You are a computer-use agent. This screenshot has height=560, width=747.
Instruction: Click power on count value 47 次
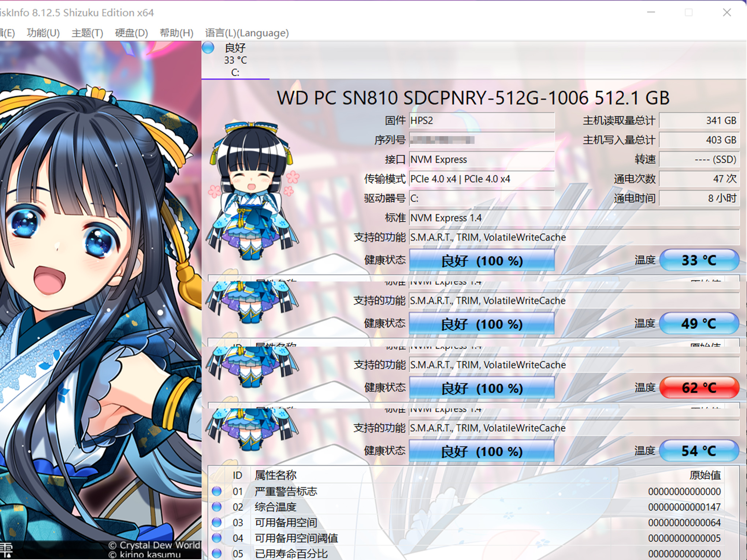[699, 179]
